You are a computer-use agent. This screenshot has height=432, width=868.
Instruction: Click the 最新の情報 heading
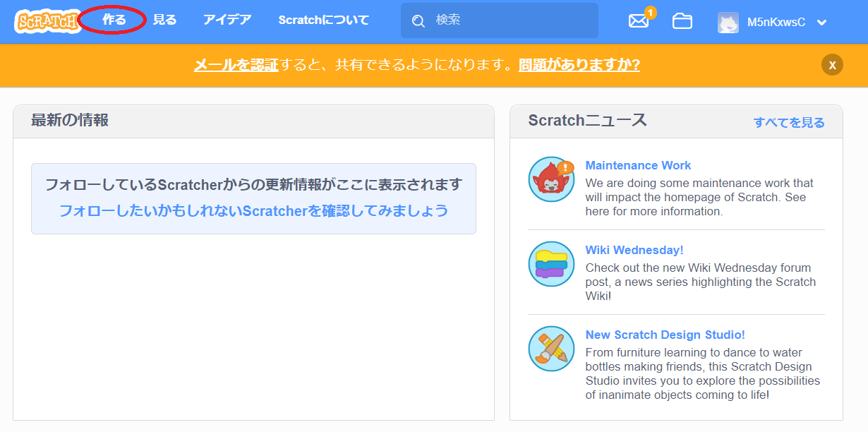point(70,120)
